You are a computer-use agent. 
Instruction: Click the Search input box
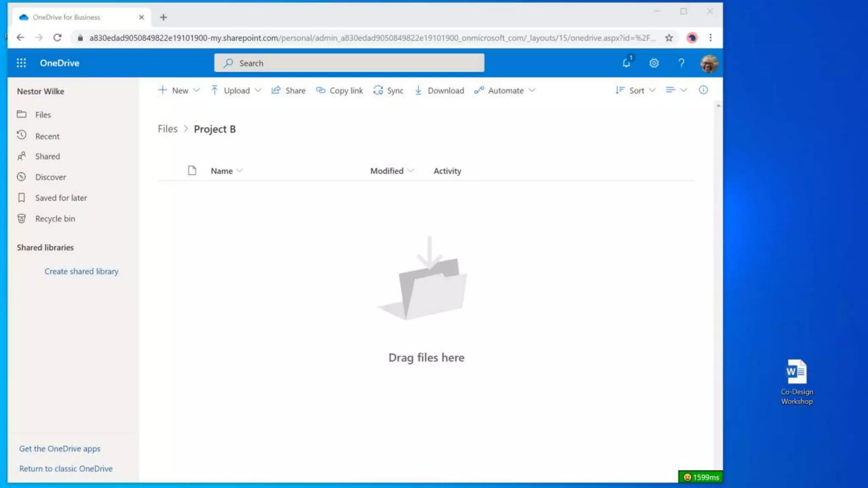pyautogui.click(x=349, y=63)
